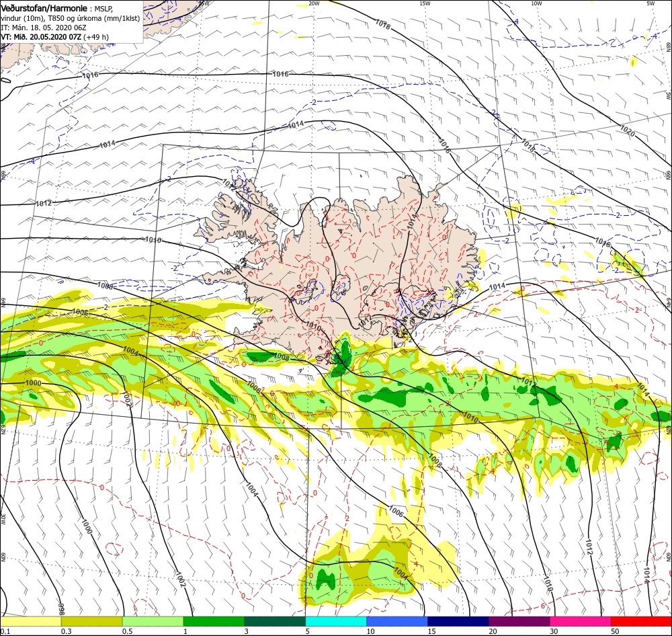672x636 pixels.
Task: Click the 'Veðurstofan/Harmonie' title text
Action: pyautogui.click(x=44, y=9)
